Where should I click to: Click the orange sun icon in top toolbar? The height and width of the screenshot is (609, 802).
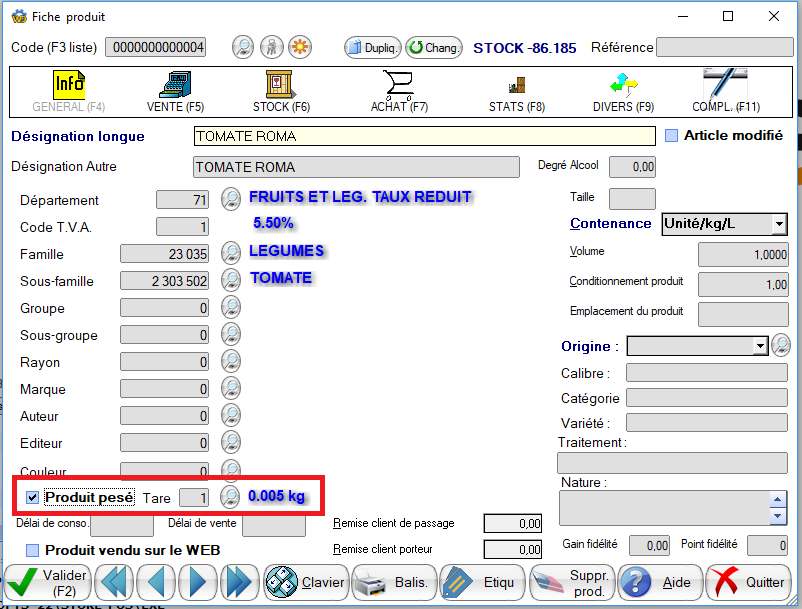299,47
